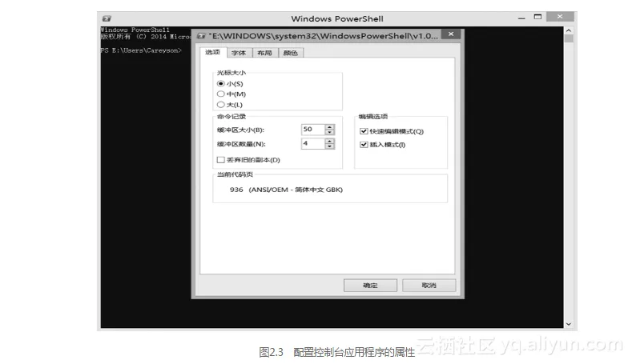Click the 缓冲区大小(B) input field showing 50
Viewport: 632px width, 364px height.
pos(313,130)
